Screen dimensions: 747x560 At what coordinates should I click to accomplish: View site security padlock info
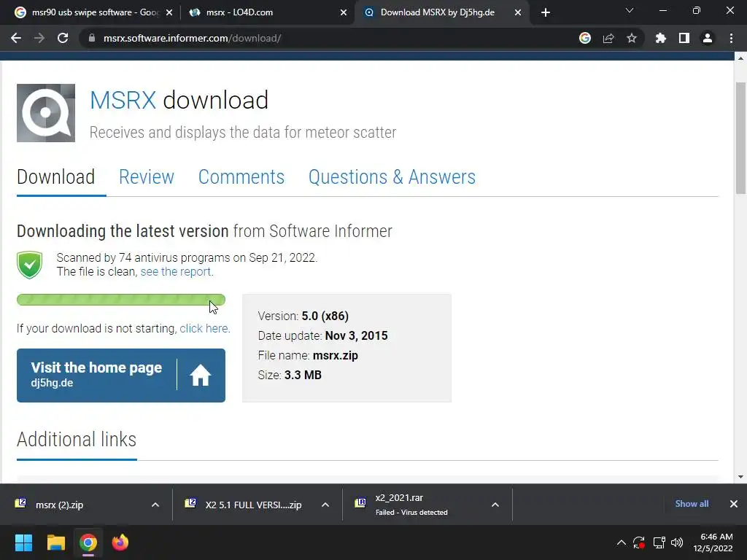[92, 38]
